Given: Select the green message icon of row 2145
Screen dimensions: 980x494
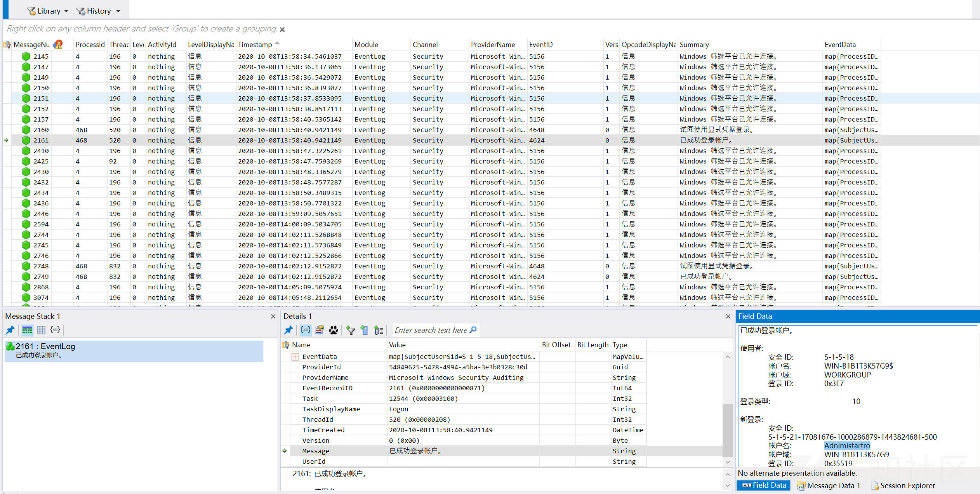Looking at the screenshot, I should click(x=26, y=56).
